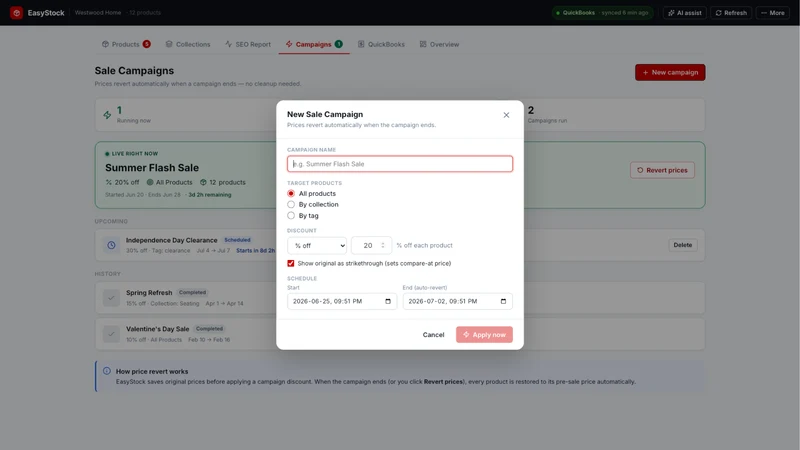
Task: Switch to the Products tab
Action: [x=126, y=44]
